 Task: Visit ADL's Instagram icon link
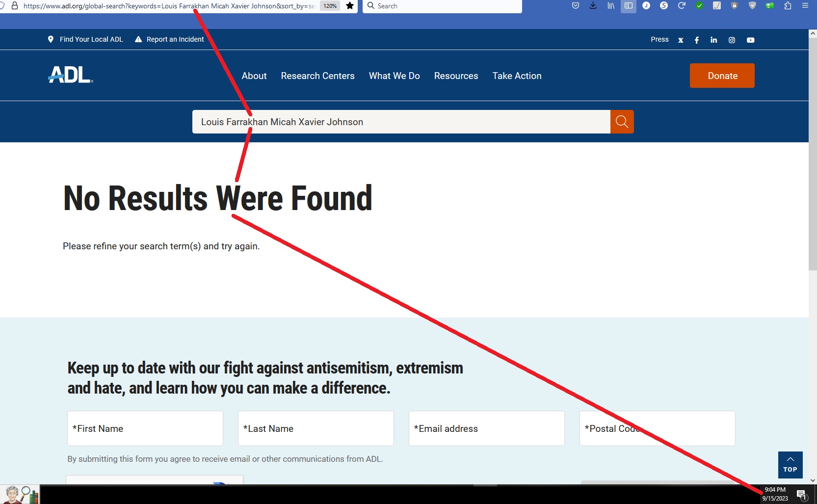coord(732,40)
